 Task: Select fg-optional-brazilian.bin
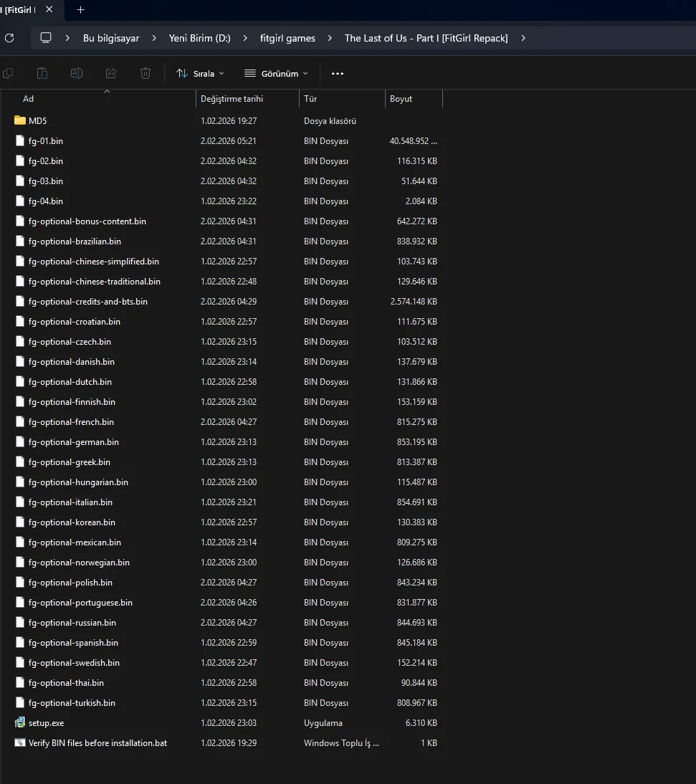(75, 241)
